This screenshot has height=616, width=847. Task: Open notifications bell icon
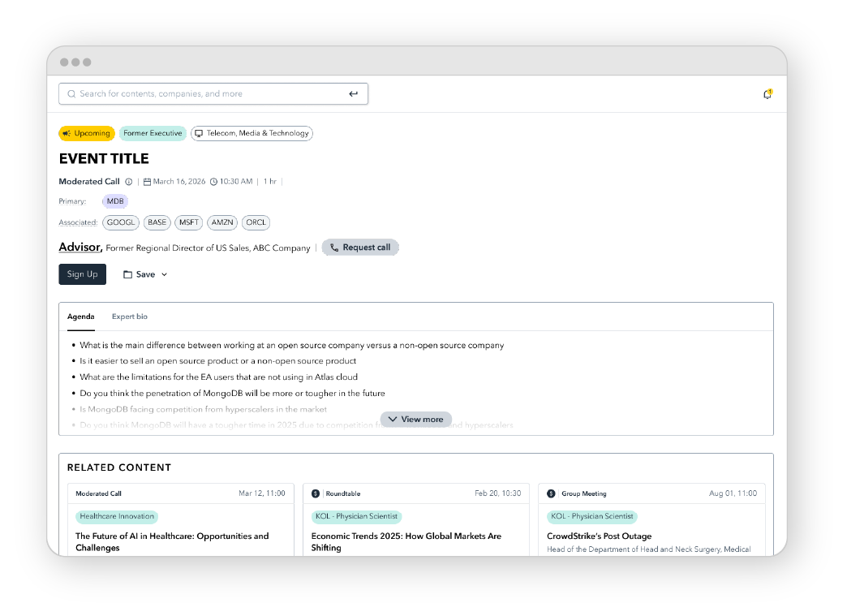(767, 94)
